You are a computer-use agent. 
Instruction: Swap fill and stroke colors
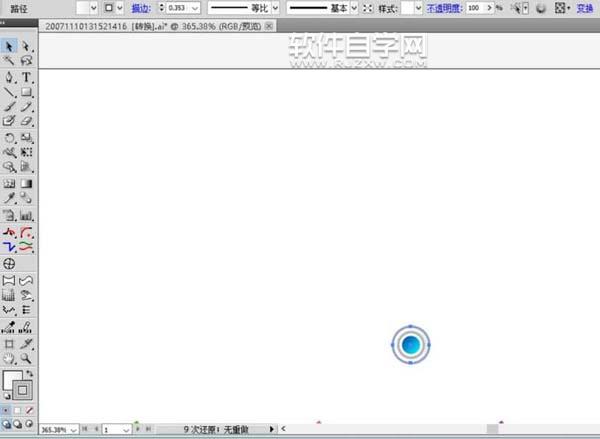(29, 374)
